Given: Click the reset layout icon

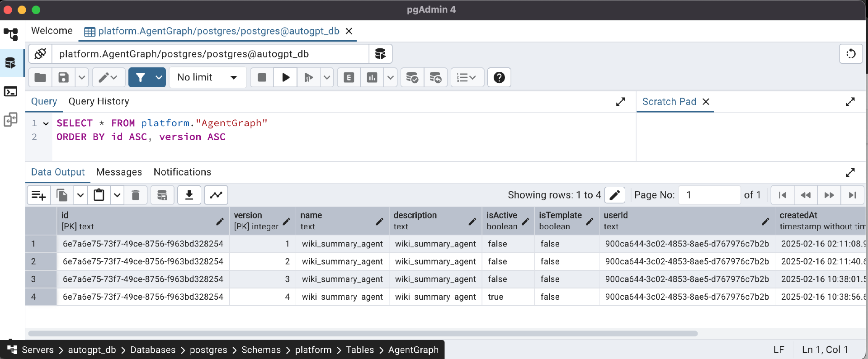Looking at the screenshot, I should pos(851,54).
